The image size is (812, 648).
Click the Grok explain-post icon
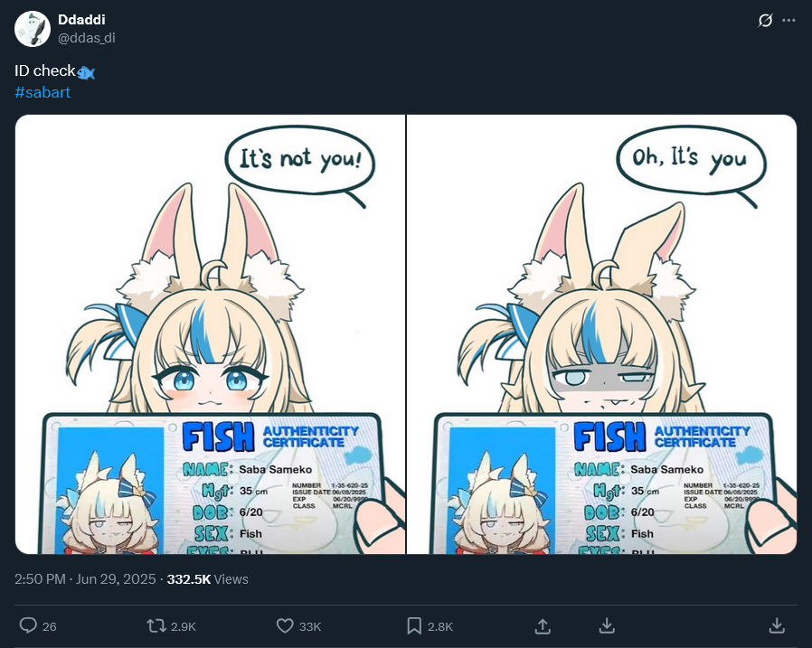coord(765,21)
